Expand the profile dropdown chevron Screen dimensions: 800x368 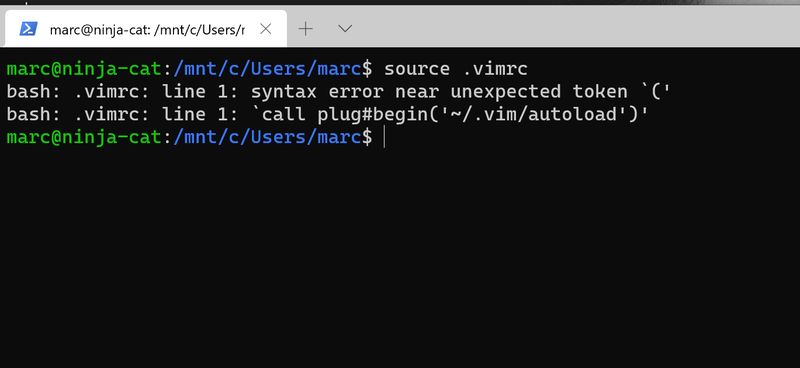[345, 29]
